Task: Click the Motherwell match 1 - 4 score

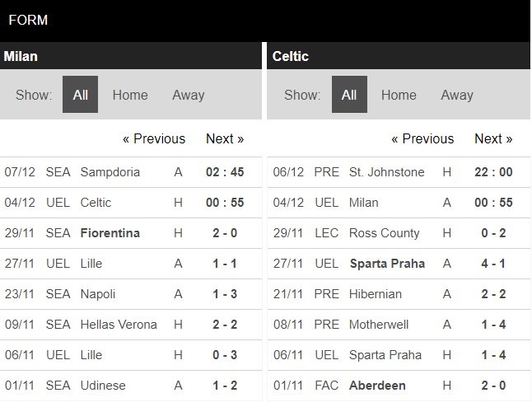Action: coord(494,325)
